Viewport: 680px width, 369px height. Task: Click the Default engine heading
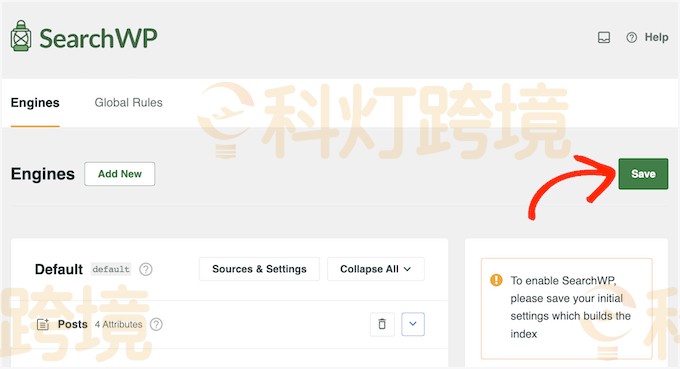click(x=59, y=269)
